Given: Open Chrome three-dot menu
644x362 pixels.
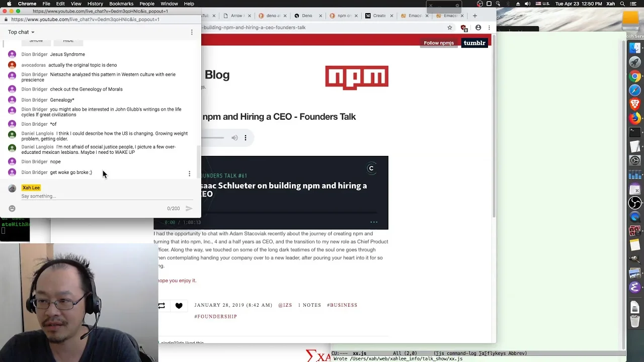Looking at the screenshot, I should point(489,28).
